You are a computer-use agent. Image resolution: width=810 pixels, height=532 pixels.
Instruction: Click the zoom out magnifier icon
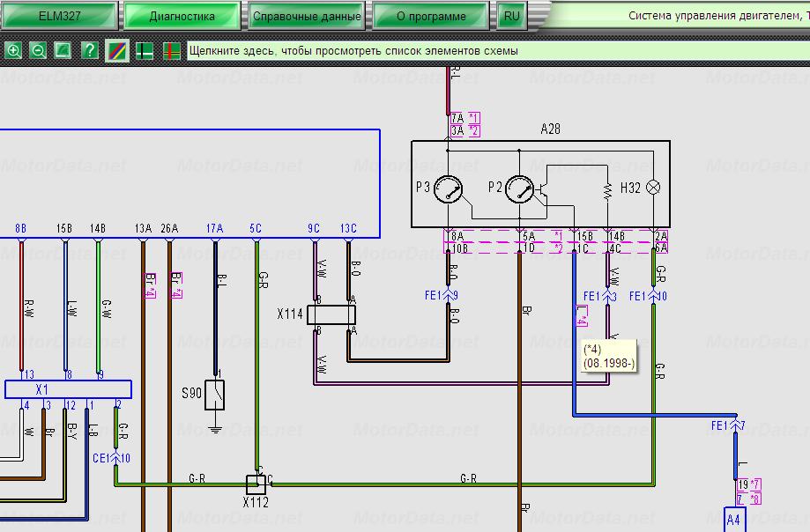coord(38,51)
